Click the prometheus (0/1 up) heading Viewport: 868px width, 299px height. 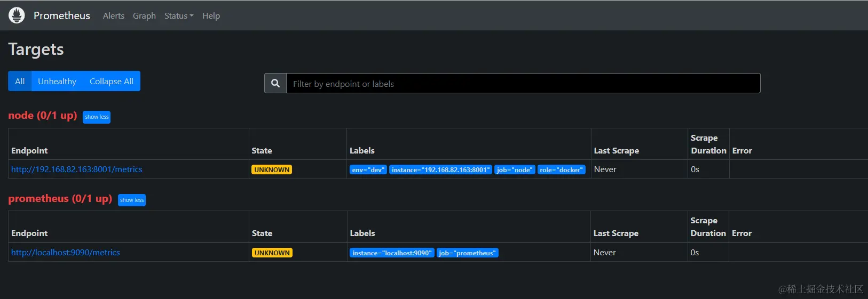click(60, 198)
